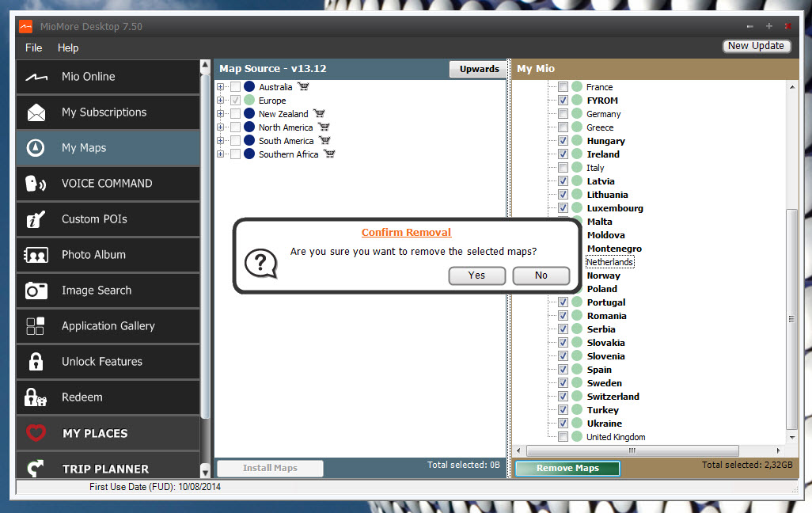This screenshot has height=513, width=812.
Task: Click the green dot icon next to Europe
Action: pyautogui.click(x=249, y=100)
